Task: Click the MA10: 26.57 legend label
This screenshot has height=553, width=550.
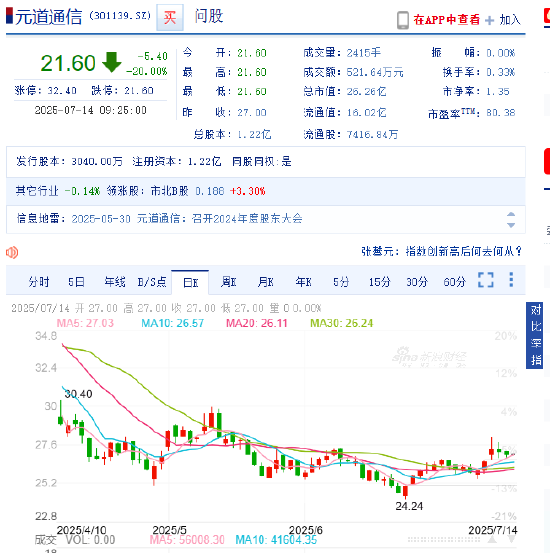Action: click(x=173, y=323)
